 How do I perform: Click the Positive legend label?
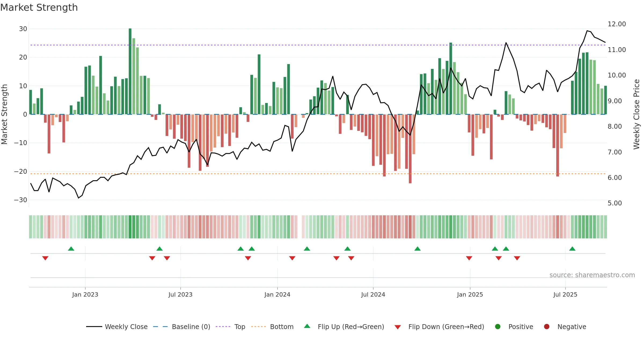pyautogui.click(x=521, y=327)
